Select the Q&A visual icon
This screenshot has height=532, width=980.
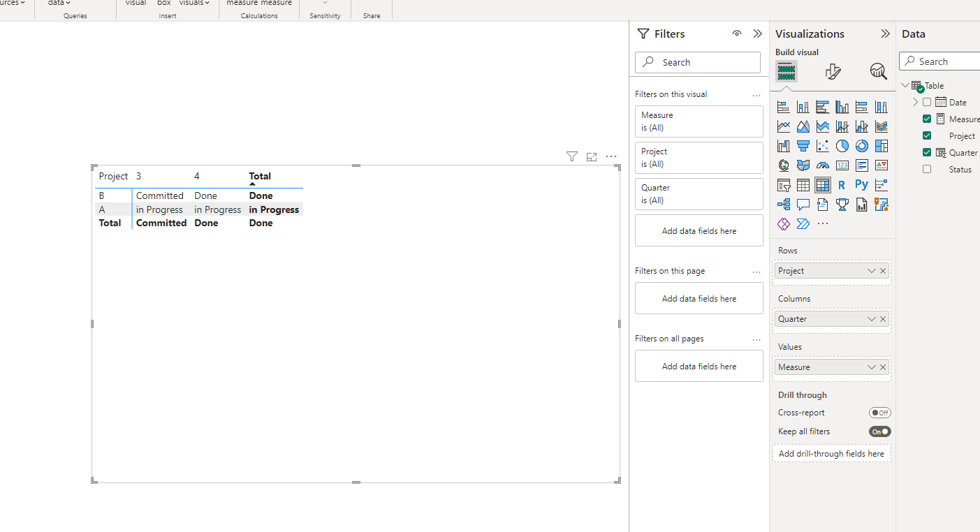click(803, 205)
